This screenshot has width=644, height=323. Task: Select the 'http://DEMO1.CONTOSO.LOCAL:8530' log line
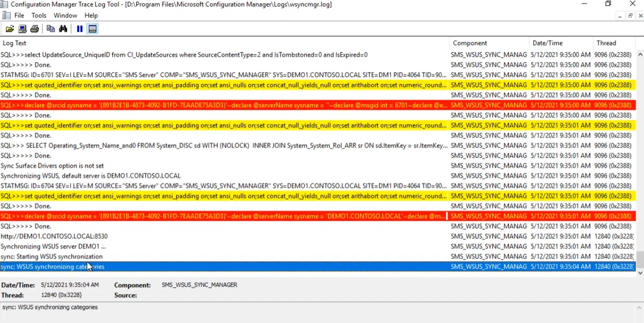(x=54, y=236)
